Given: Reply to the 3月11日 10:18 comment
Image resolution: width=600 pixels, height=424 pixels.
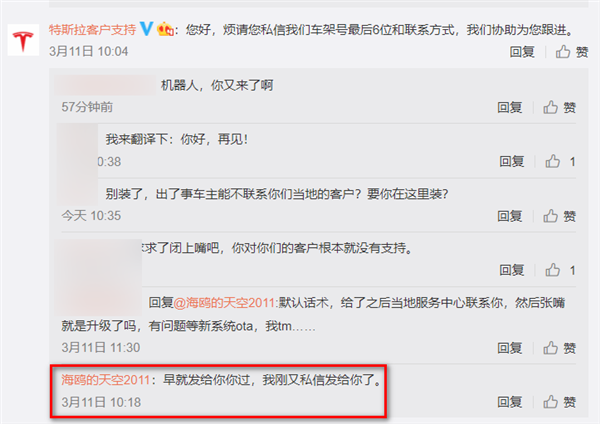Looking at the screenshot, I should [510, 402].
